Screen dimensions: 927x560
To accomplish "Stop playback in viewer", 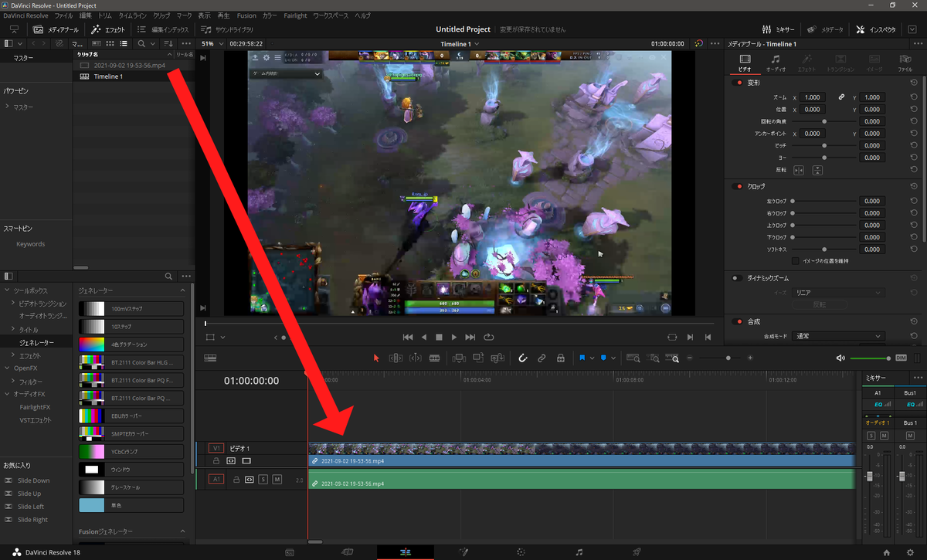I will 439,338.
